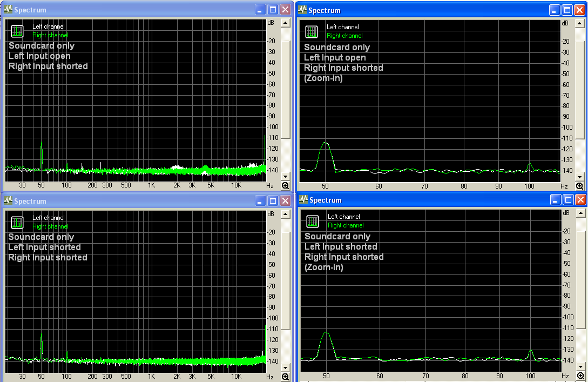
Task: Click '(Zoom-in)' annotation in 'Left Input shorted' zoom window
Action: [324, 267]
